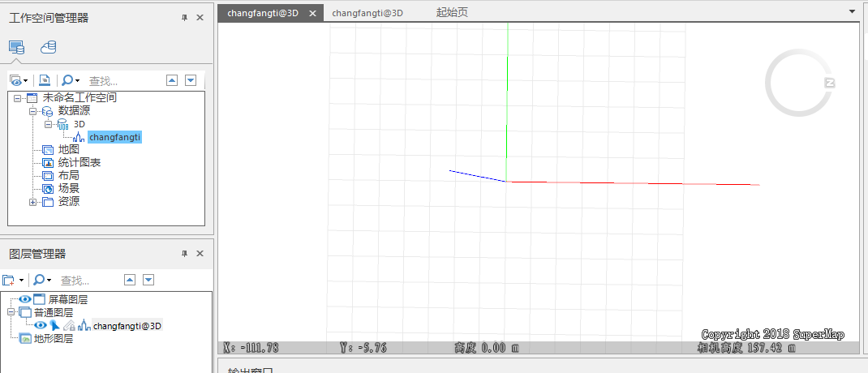Pin the Workspace Manager panel
This screenshot has width=868, height=373.
184,18
